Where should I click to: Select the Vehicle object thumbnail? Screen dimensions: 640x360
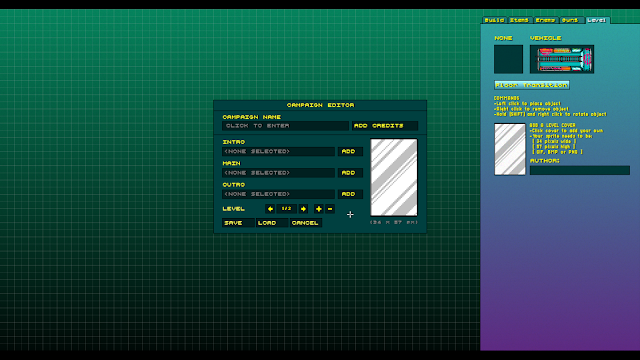pos(562,59)
